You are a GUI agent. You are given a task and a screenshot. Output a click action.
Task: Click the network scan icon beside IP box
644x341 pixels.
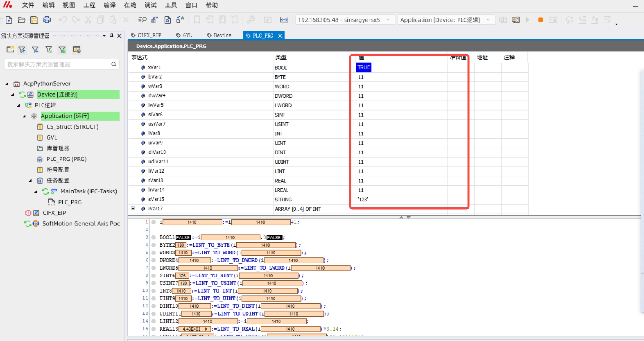pyautogui.click(x=284, y=20)
